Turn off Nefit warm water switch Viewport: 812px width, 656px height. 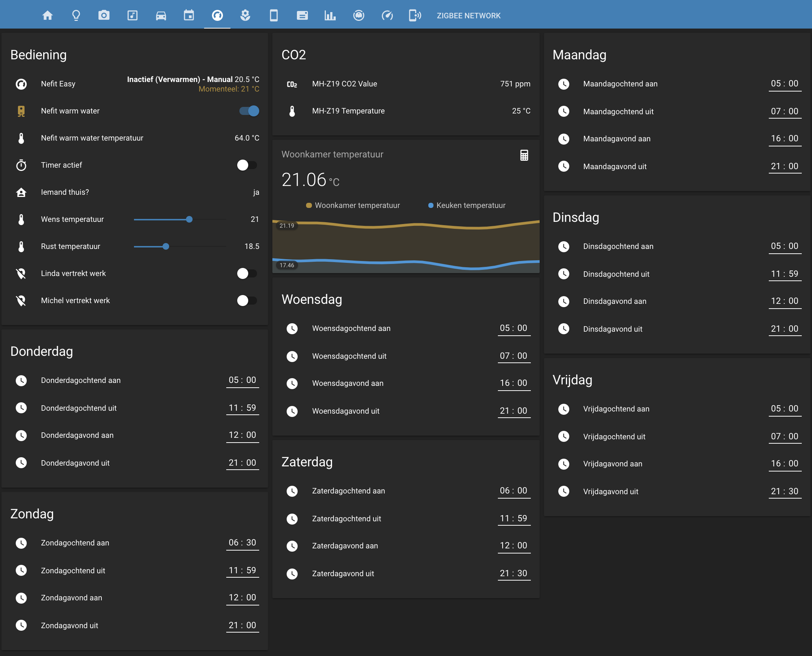pos(249,111)
